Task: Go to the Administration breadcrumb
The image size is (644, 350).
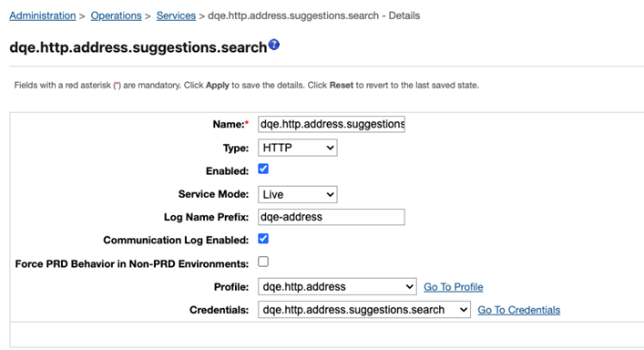Action: [x=43, y=15]
